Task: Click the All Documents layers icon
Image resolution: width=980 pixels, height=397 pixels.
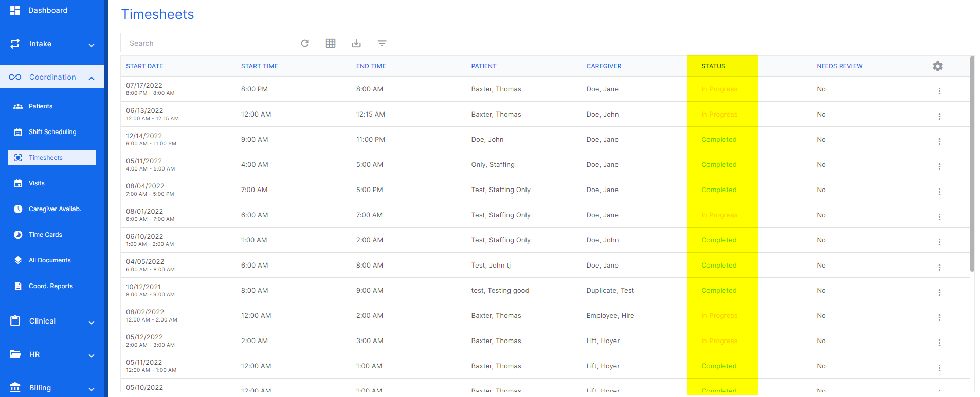Action: 18,260
